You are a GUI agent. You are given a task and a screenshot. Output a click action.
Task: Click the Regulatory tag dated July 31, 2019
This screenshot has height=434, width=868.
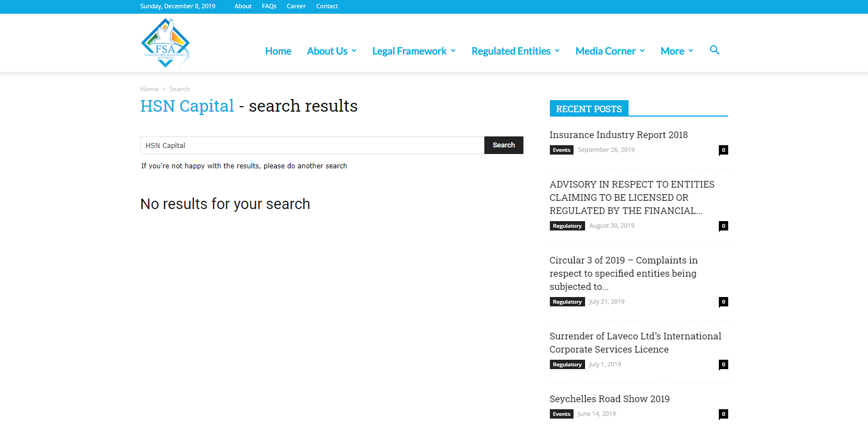tap(567, 302)
